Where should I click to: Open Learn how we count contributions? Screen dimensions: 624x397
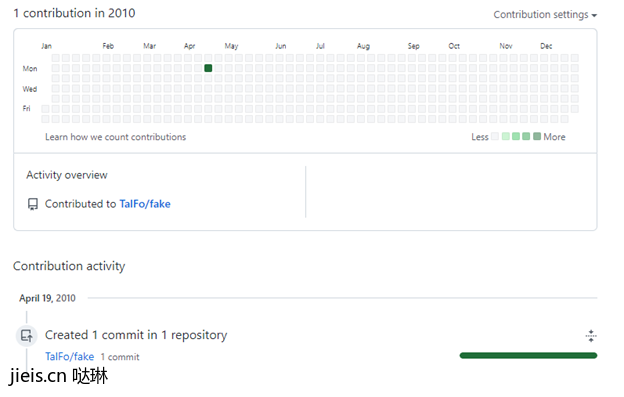tap(115, 137)
